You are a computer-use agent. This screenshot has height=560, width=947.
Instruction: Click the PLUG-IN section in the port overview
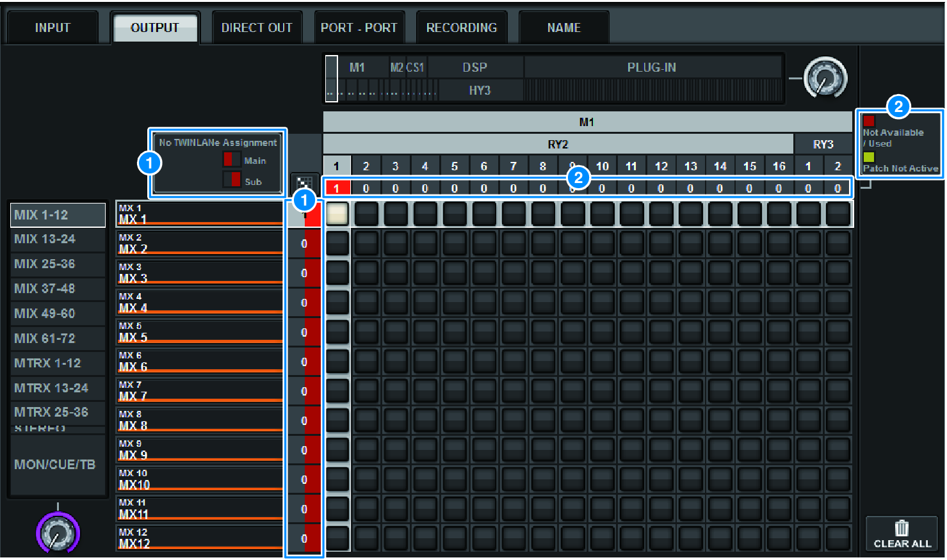pyautogui.click(x=652, y=67)
